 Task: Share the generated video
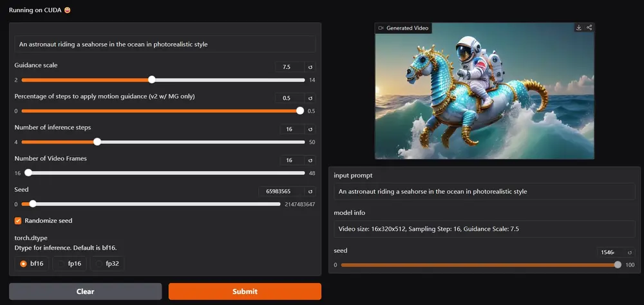[x=589, y=28]
